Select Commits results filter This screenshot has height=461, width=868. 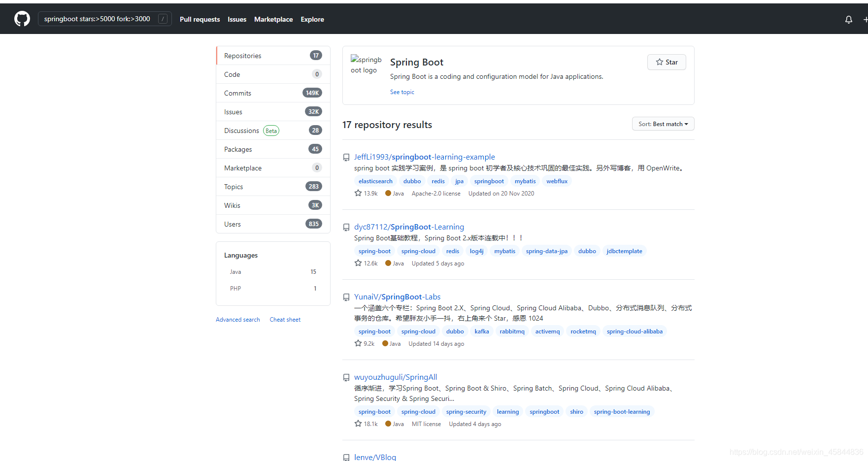273,93
